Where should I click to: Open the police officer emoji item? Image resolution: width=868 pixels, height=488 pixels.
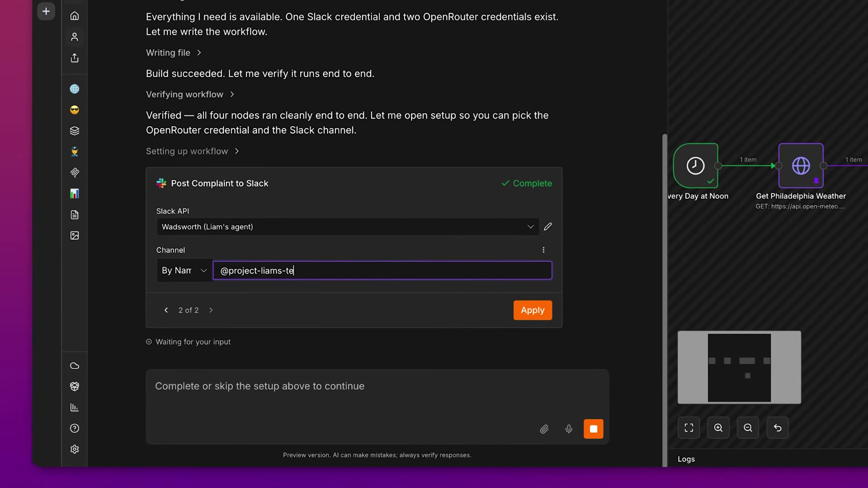(x=75, y=151)
